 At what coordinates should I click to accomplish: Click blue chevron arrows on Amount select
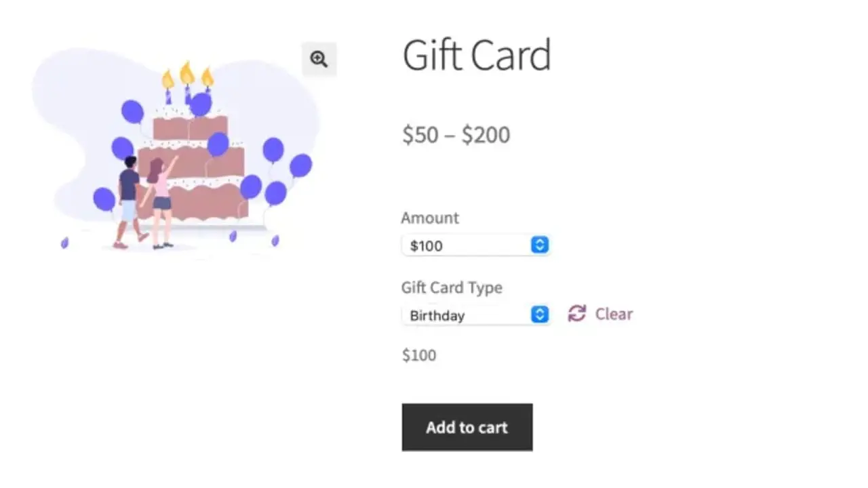point(539,245)
